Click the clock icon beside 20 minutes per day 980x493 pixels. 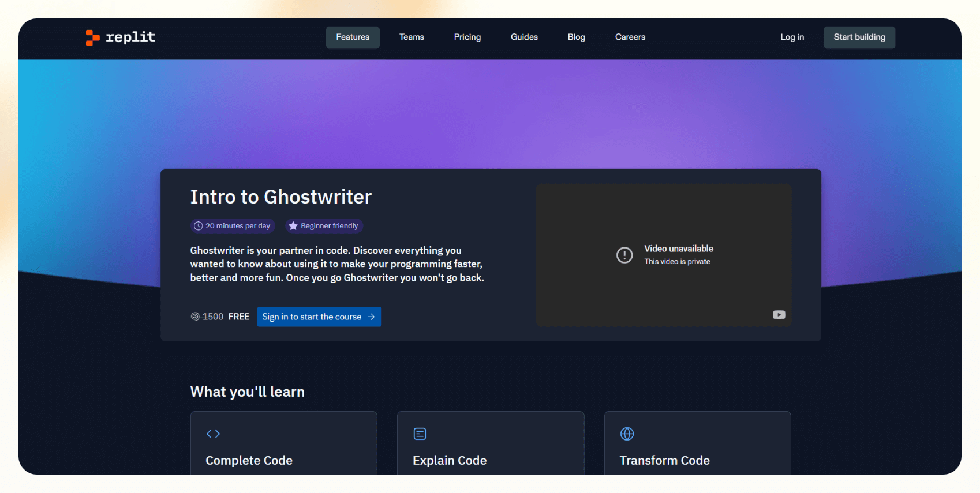[198, 226]
